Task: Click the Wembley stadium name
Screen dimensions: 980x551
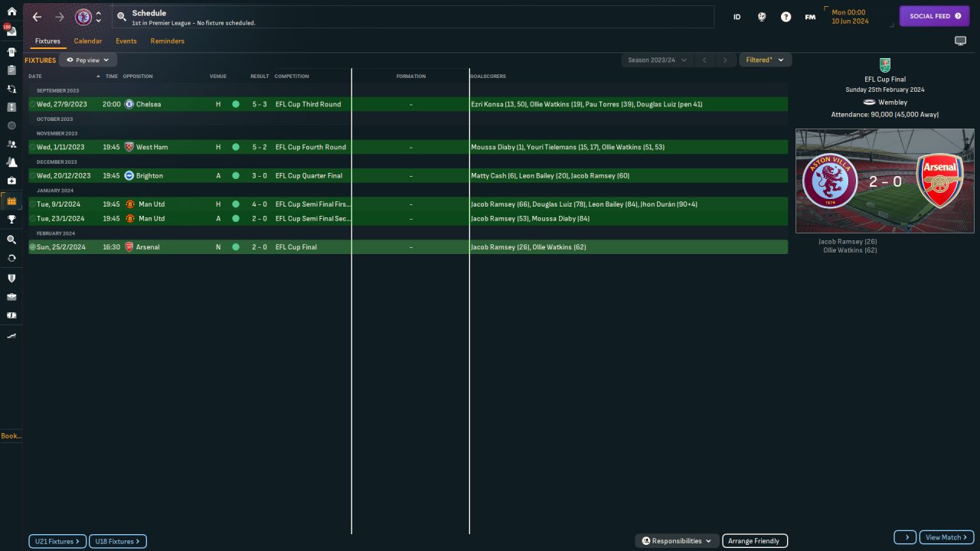Action: point(893,103)
